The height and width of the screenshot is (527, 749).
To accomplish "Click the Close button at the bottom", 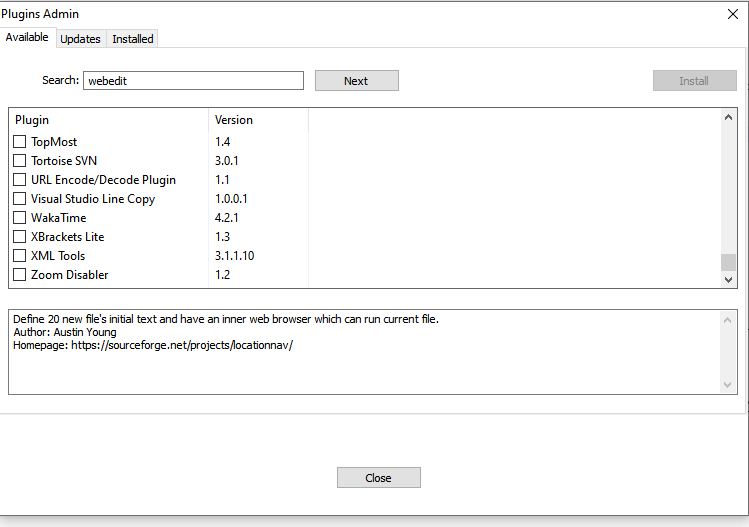I will pyautogui.click(x=379, y=478).
